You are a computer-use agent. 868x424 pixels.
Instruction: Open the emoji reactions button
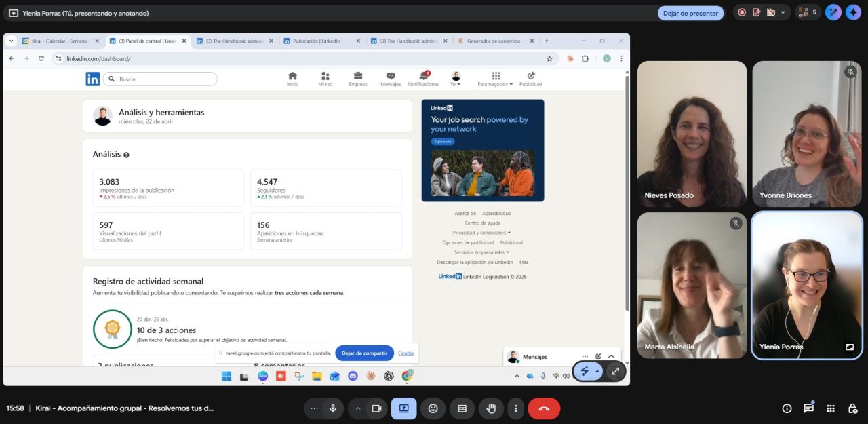(433, 408)
